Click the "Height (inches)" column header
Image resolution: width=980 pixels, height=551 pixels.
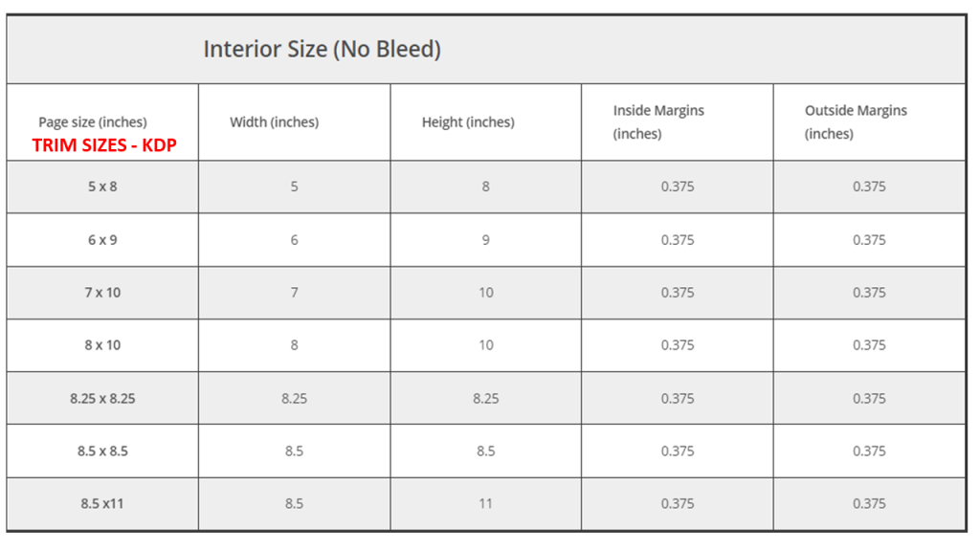coord(468,122)
